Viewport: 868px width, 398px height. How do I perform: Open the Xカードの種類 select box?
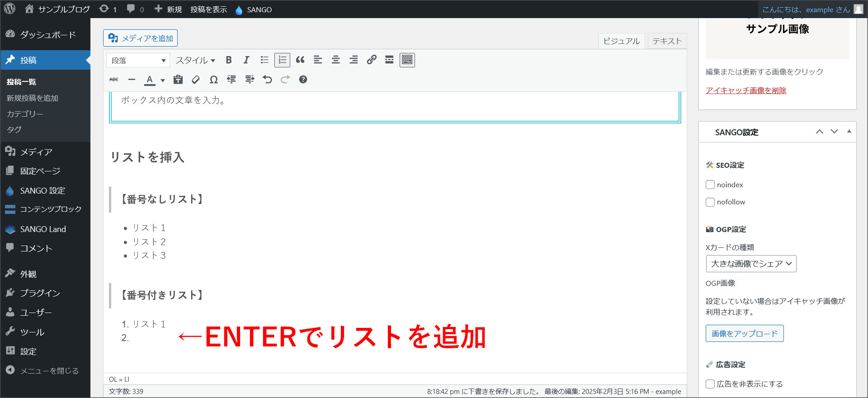pyautogui.click(x=751, y=264)
